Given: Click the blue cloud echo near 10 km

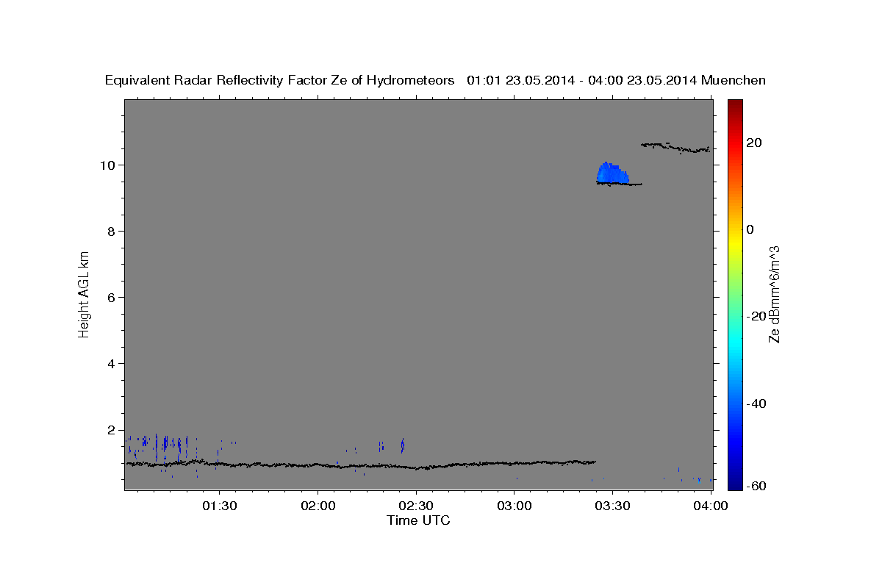Looking at the screenshot, I should tap(612, 173).
